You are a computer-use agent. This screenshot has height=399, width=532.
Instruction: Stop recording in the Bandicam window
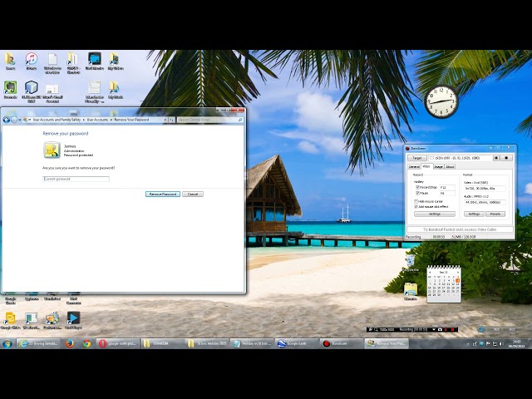pos(506,158)
